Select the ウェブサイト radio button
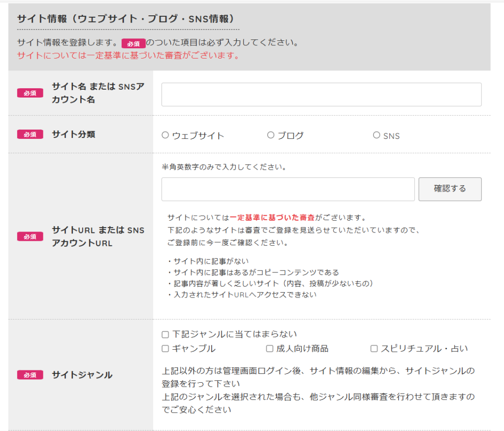504x431 pixels. coord(165,135)
